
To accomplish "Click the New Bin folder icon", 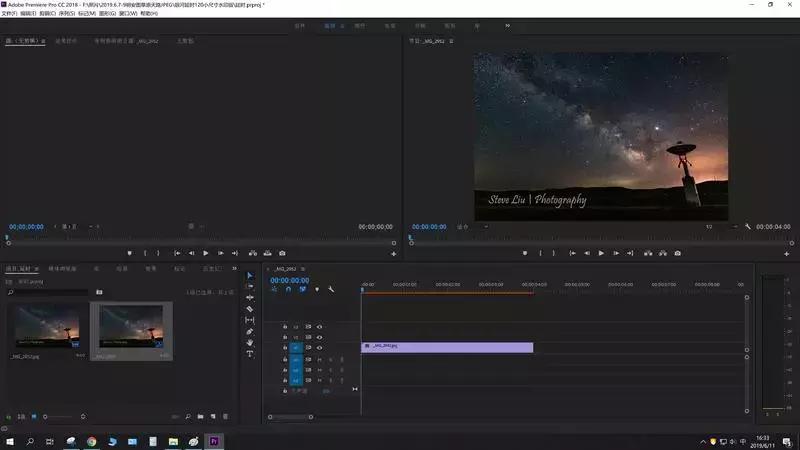I will [201, 416].
